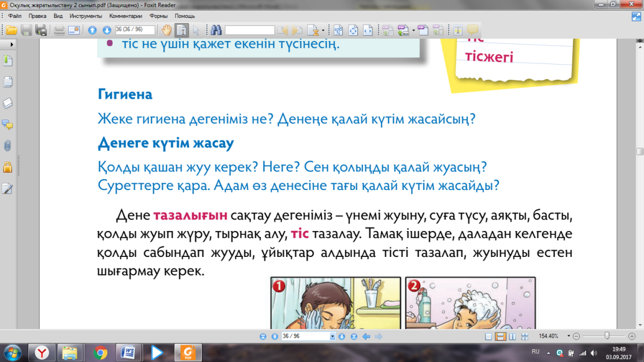Click the zoom out minus button
644x362 pixels.
576,336
